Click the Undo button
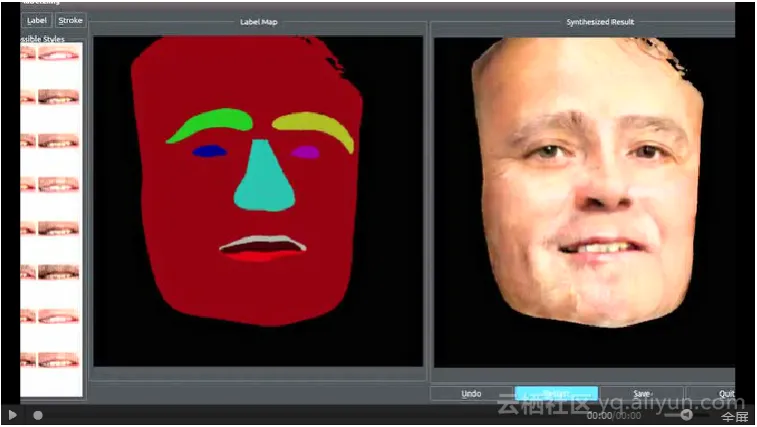 coord(471,394)
